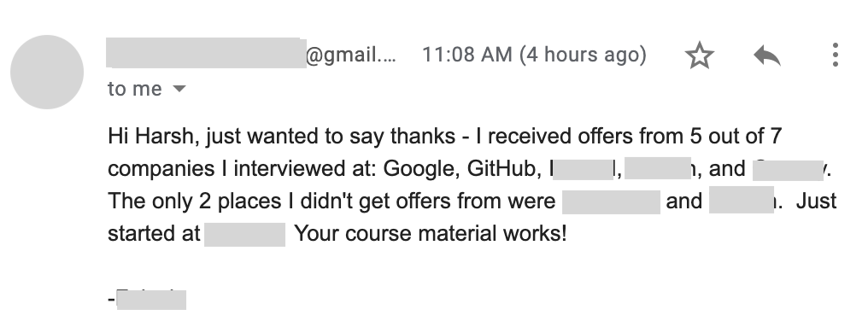Click the redacted company right after "from were"
Screen dimensions: 868x333
tap(611, 202)
